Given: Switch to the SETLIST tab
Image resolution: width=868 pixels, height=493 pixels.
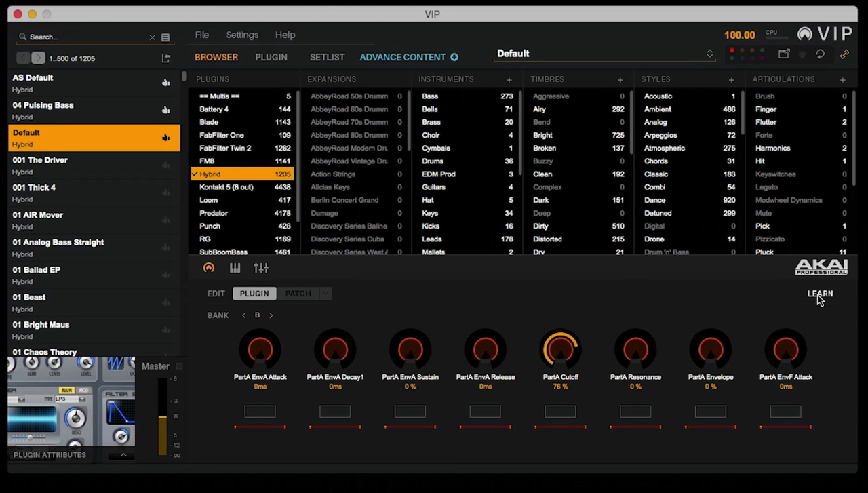Looking at the screenshot, I should [x=327, y=57].
